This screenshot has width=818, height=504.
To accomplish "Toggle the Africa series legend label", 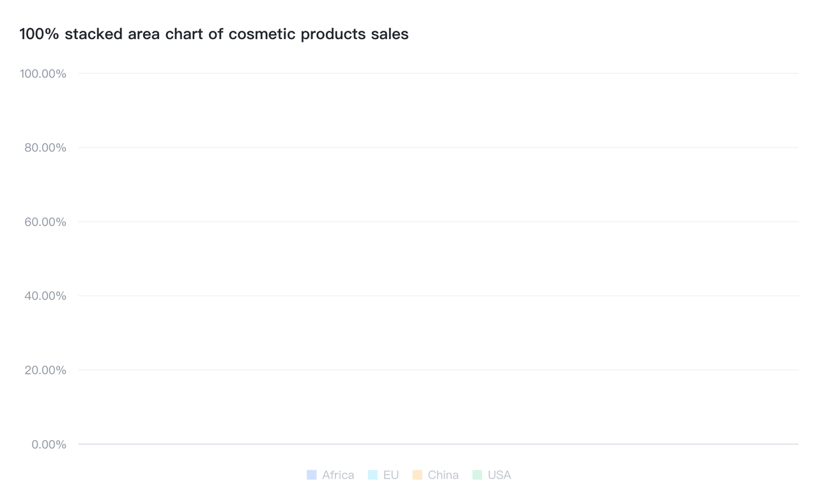I will coord(338,475).
